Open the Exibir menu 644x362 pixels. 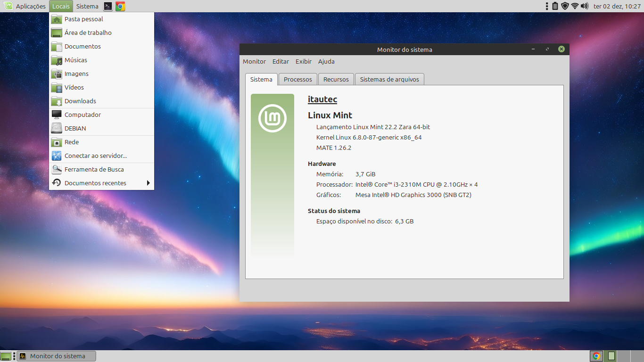pos(304,62)
